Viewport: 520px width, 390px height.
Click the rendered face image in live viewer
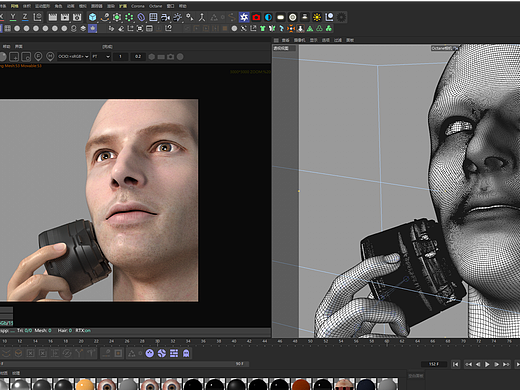pyautogui.click(x=99, y=200)
